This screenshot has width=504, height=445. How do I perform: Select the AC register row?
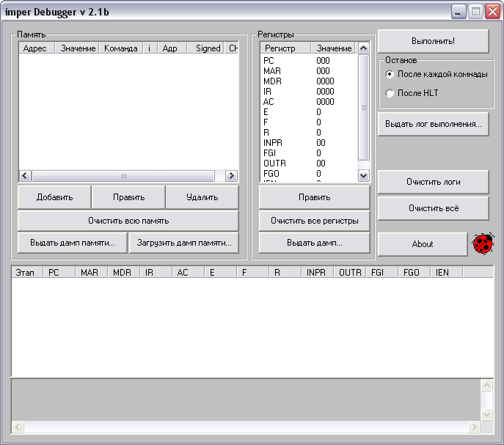pyautogui.click(x=269, y=102)
